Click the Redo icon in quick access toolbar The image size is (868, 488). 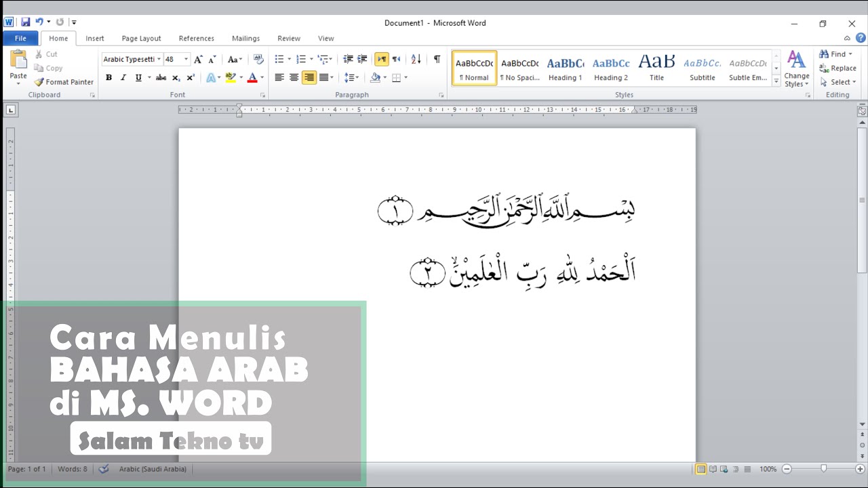pos(60,22)
